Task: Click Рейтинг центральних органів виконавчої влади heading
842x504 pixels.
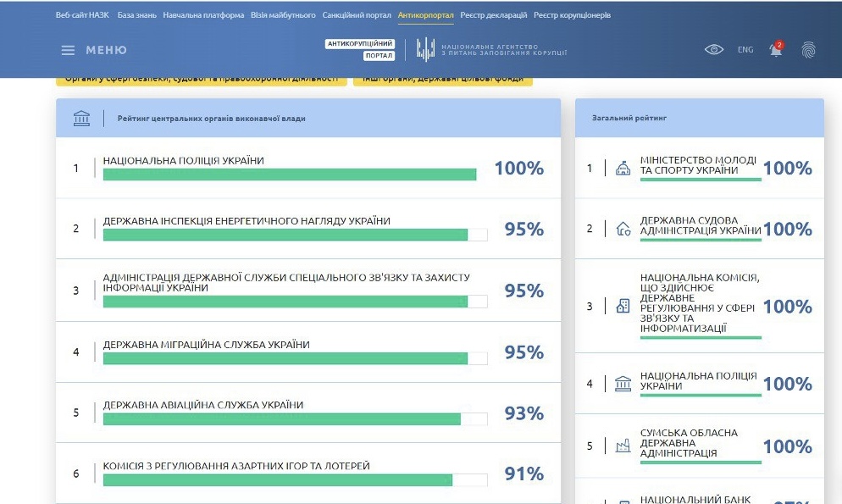Action: point(212,118)
